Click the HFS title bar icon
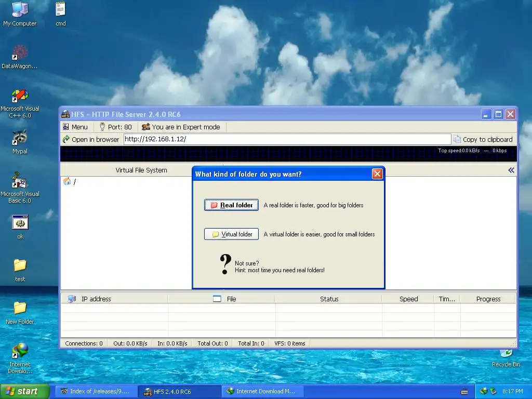Viewport: 532px width, 399px height. pyautogui.click(x=65, y=114)
